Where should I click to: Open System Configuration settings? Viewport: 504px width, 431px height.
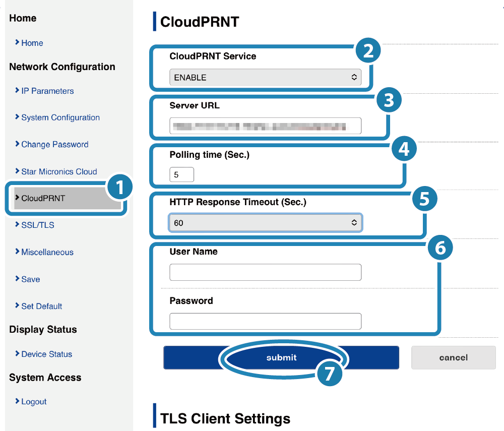60,118
